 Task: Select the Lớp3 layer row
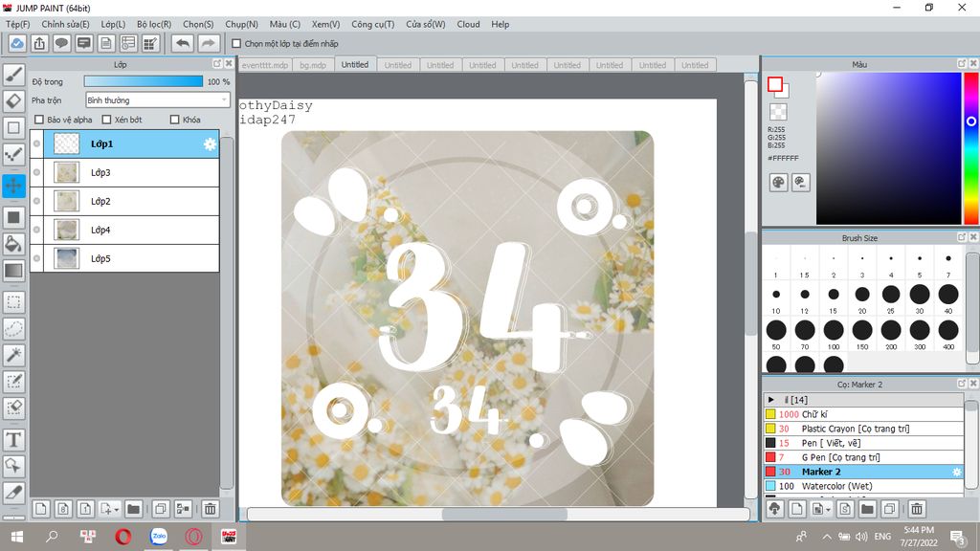click(x=124, y=172)
